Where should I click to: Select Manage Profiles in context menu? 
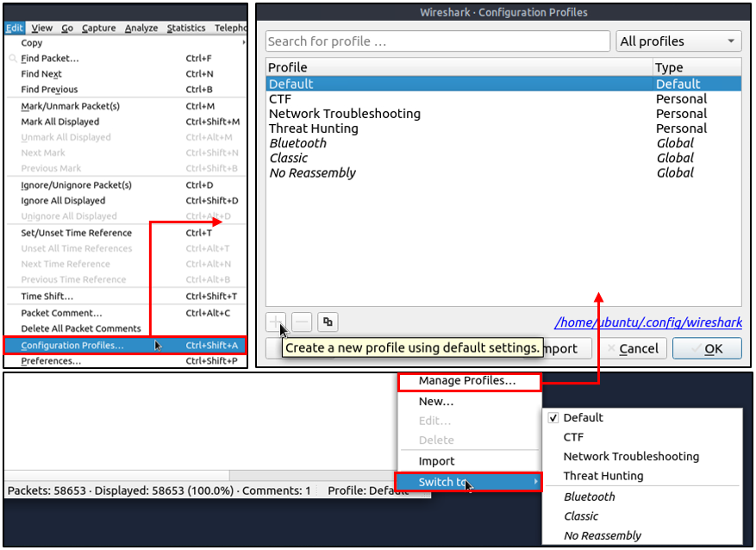pyautogui.click(x=469, y=381)
